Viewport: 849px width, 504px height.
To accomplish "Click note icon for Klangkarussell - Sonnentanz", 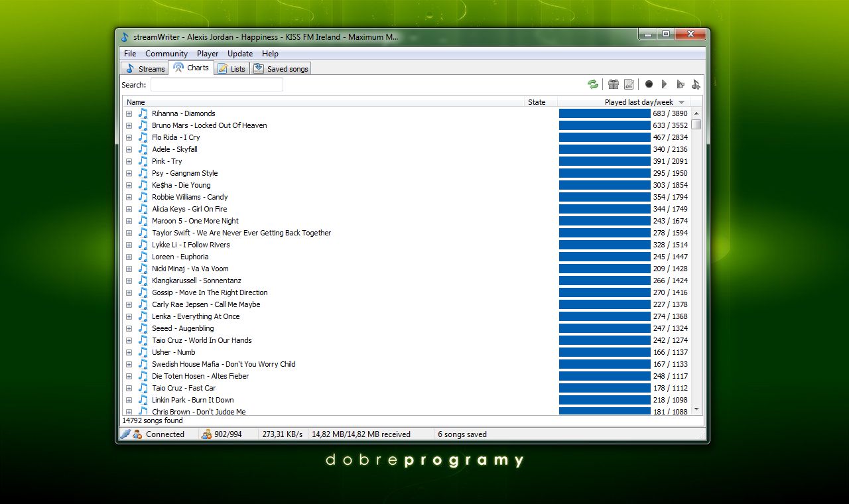I will click(143, 281).
